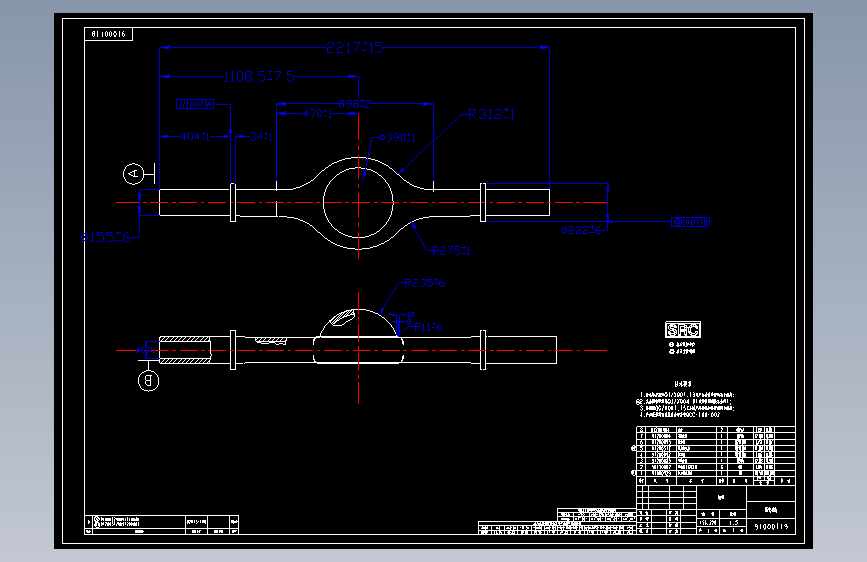Click the R275±1 radius label
The width and height of the screenshot is (867, 562).
pos(451,251)
